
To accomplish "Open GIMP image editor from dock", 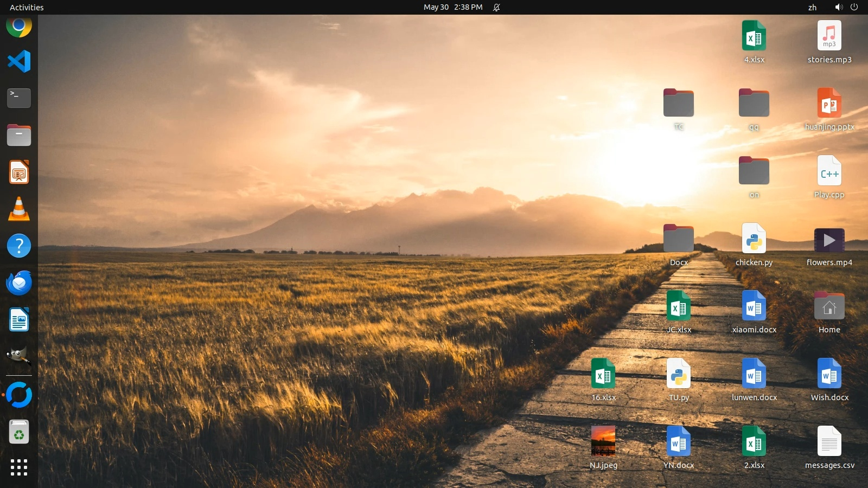I will coord(19,356).
